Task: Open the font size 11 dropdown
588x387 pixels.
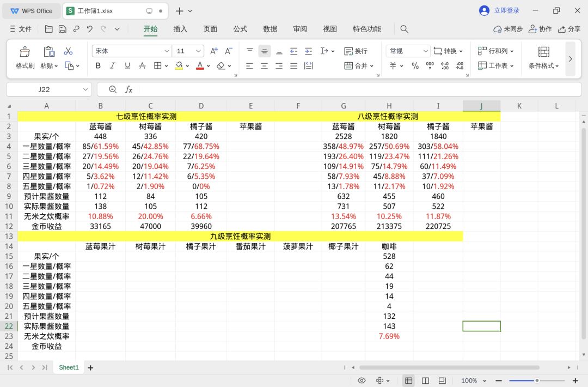Action: 198,51
